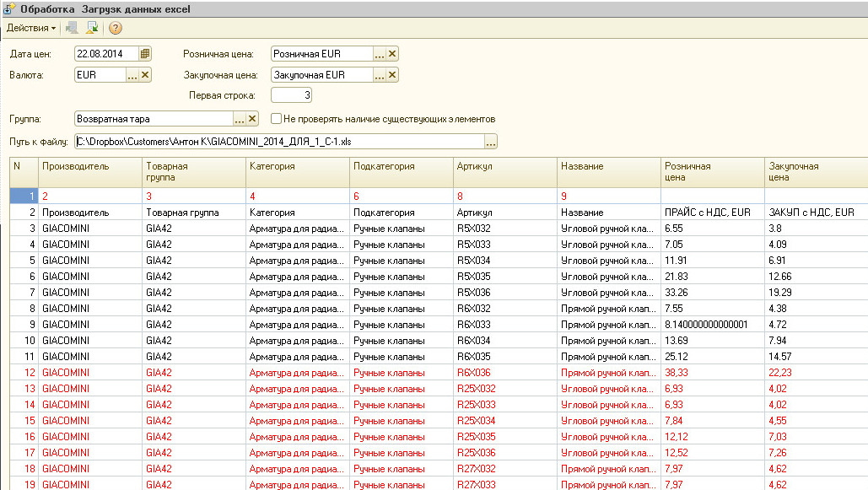Browse for file using path ellipsis button
Image resolution: width=868 pixels, height=490 pixels.
[491, 141]
